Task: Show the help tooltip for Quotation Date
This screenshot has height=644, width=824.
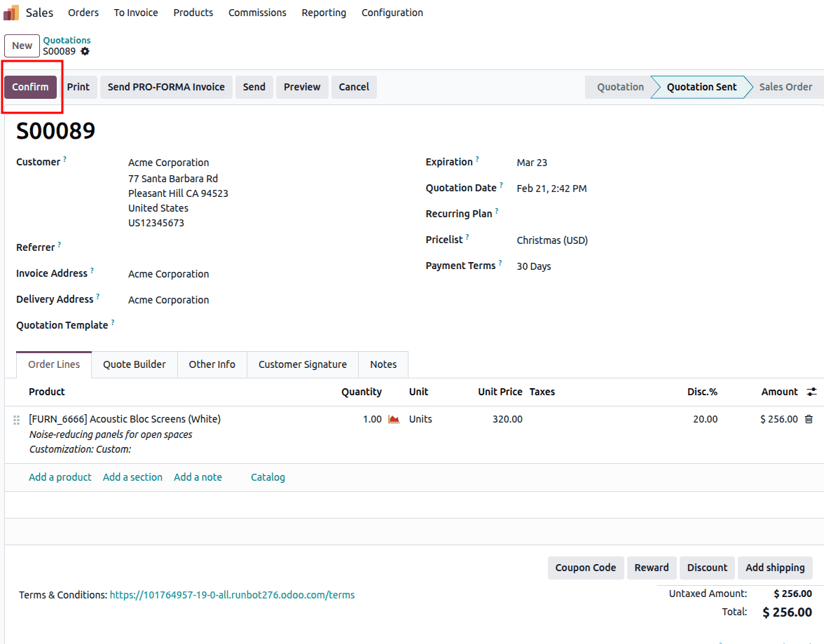Action: tap(501, 184)
